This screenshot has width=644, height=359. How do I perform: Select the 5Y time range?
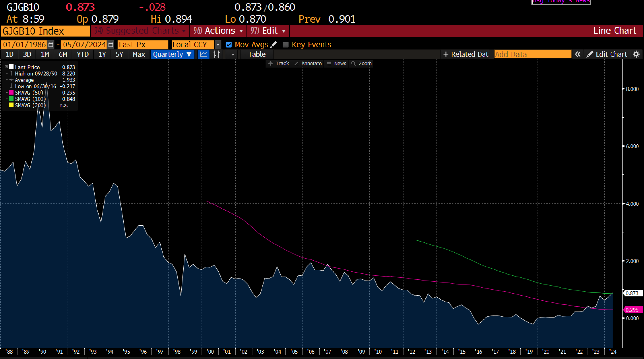[119, 54]
